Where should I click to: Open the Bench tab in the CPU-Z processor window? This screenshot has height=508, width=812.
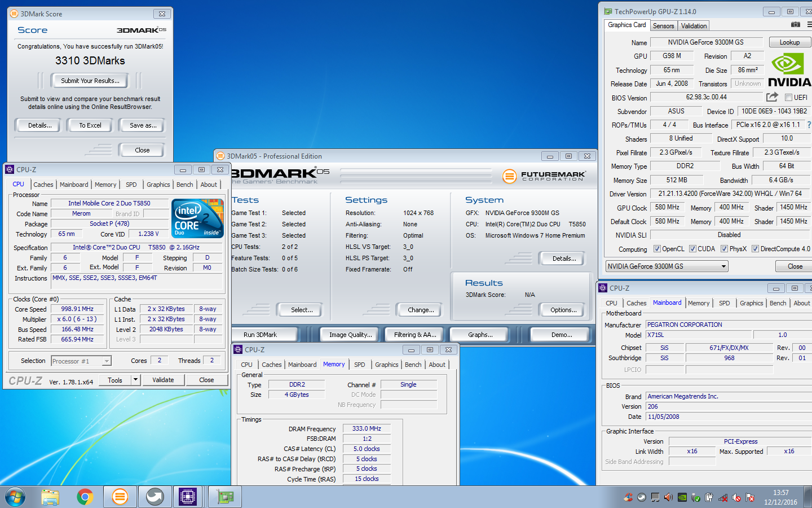coord(185,185)
